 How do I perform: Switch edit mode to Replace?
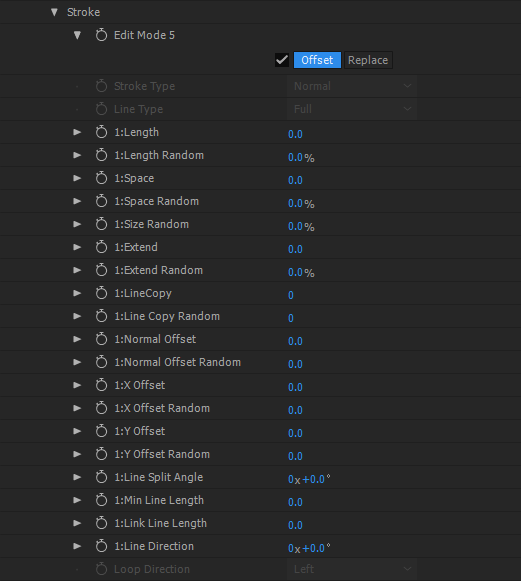[368, 60]
